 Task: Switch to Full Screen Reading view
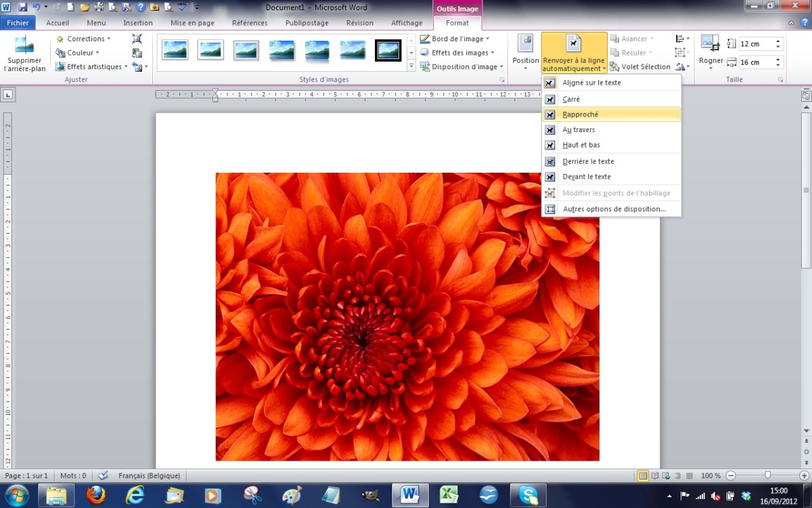655,475
